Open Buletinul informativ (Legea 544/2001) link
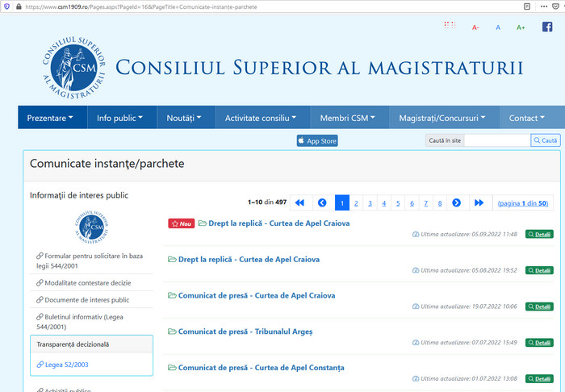The image size is (565, 392). [x=80, y=322]
